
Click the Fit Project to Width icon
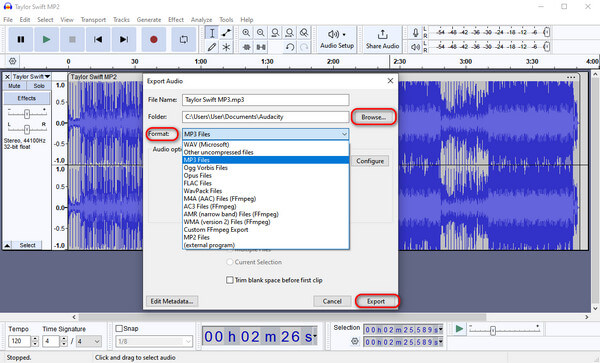[289, 33]
